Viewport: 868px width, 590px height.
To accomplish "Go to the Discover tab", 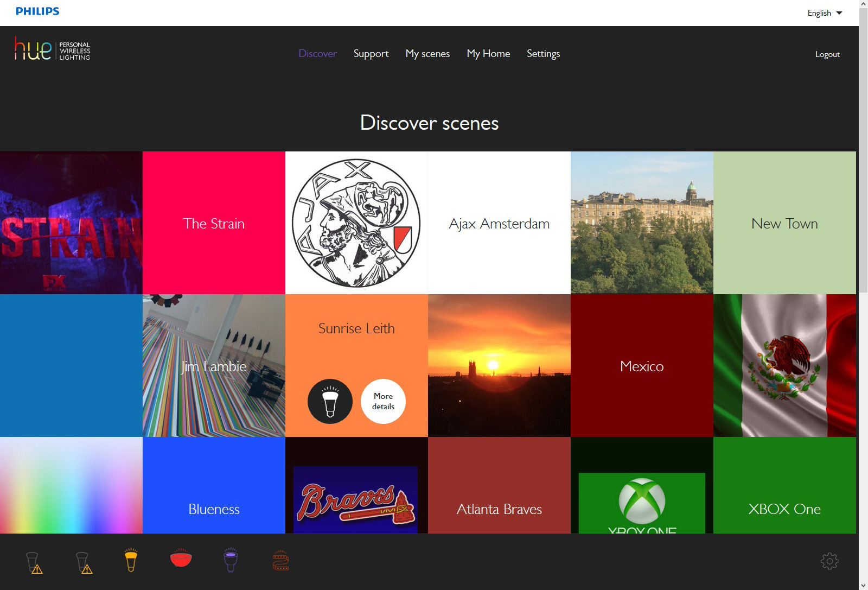I will point(318,54).
